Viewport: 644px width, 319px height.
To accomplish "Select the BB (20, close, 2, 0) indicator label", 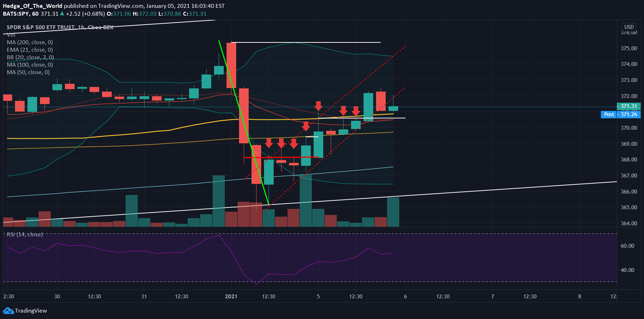I will tap(30, 57).
